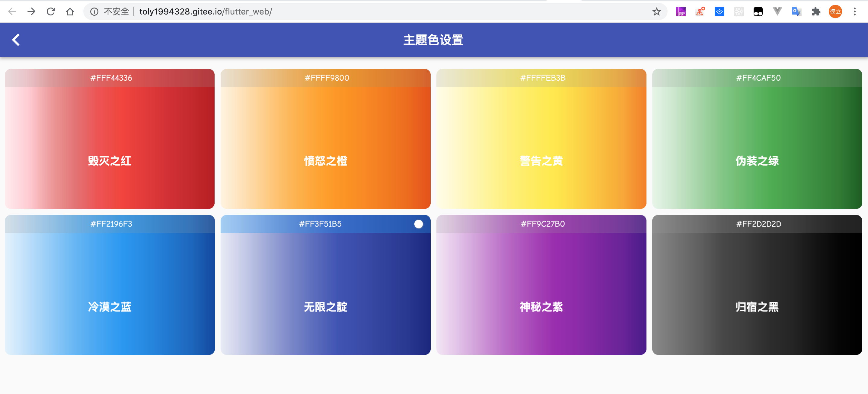Bookmark page with the star icon
868x394 pixels.
tap(656, 11)
